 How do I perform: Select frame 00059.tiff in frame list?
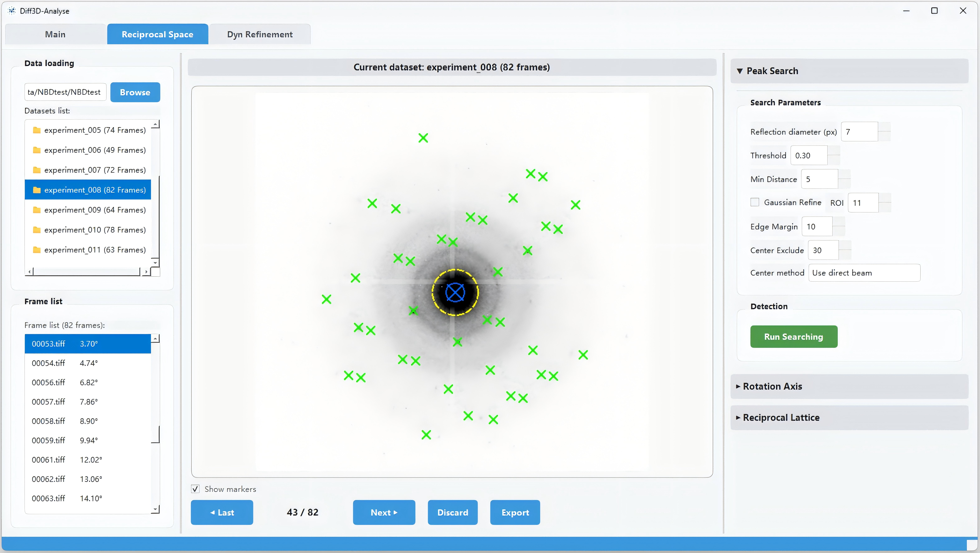88,440
